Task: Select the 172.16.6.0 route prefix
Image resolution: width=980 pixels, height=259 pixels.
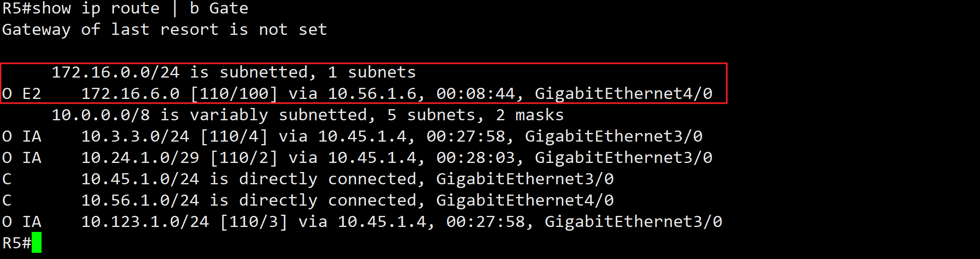Action: pos(130,94)
